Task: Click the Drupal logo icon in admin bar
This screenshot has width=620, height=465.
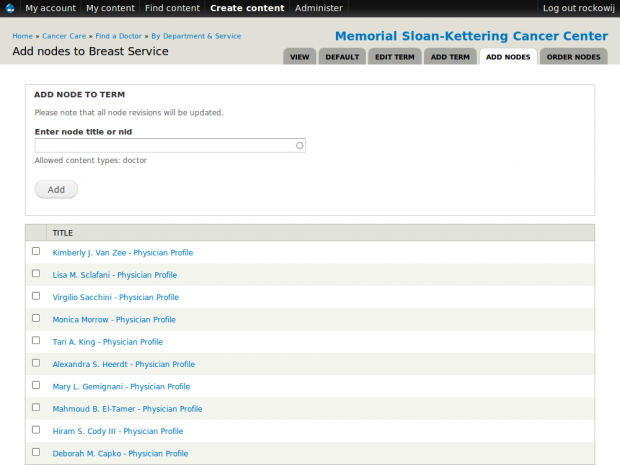Action: (x=10, y=8)
